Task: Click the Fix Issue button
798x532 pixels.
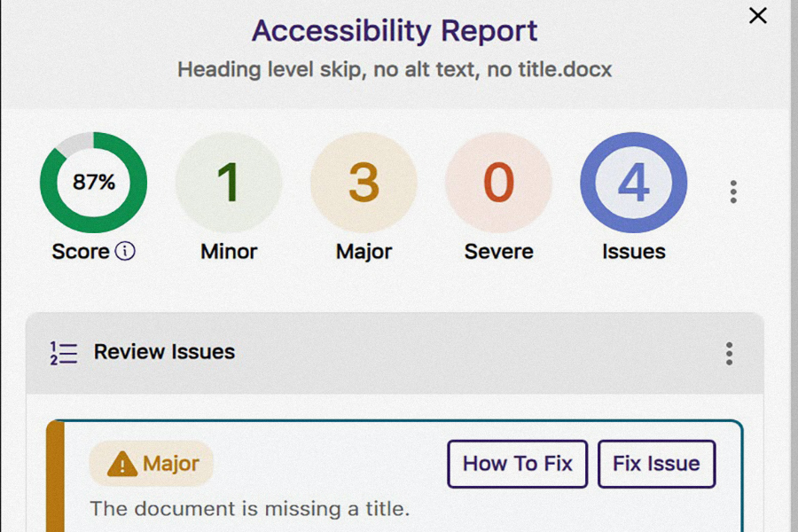Action: 656,463
